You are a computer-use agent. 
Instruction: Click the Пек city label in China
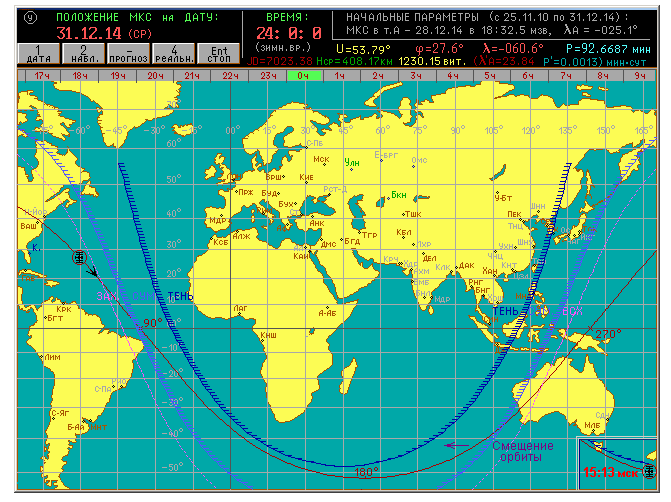coord(514,214)
